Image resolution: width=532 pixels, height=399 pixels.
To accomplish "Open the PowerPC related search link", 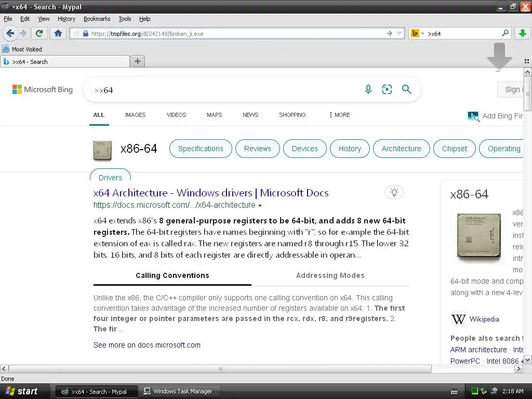I will [x=465, y=361].
